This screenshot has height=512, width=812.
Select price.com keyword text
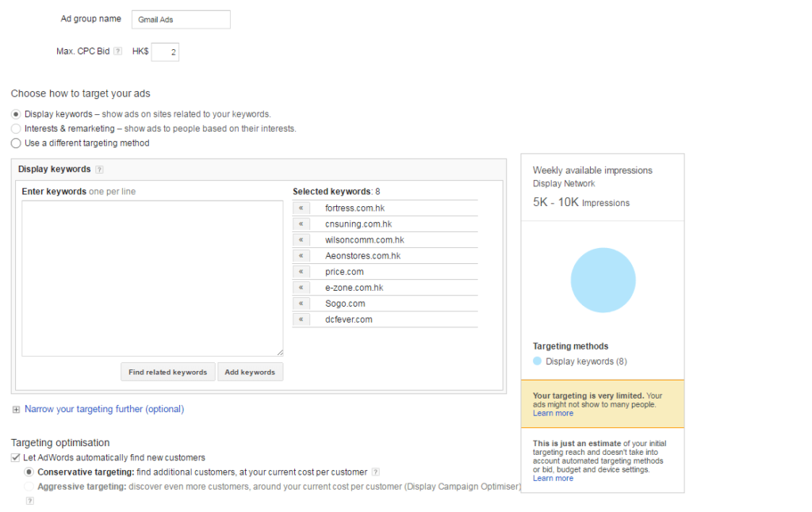(x=344, y=272)
